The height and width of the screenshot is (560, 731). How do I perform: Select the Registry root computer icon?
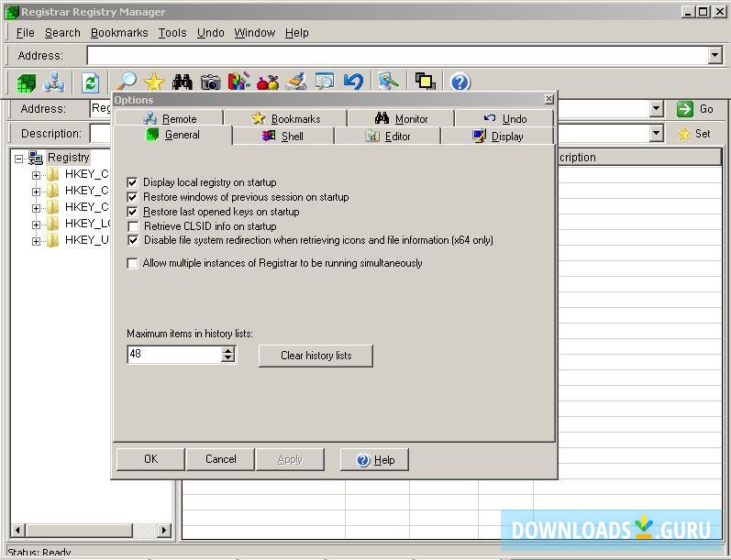(x=36, y=158)
